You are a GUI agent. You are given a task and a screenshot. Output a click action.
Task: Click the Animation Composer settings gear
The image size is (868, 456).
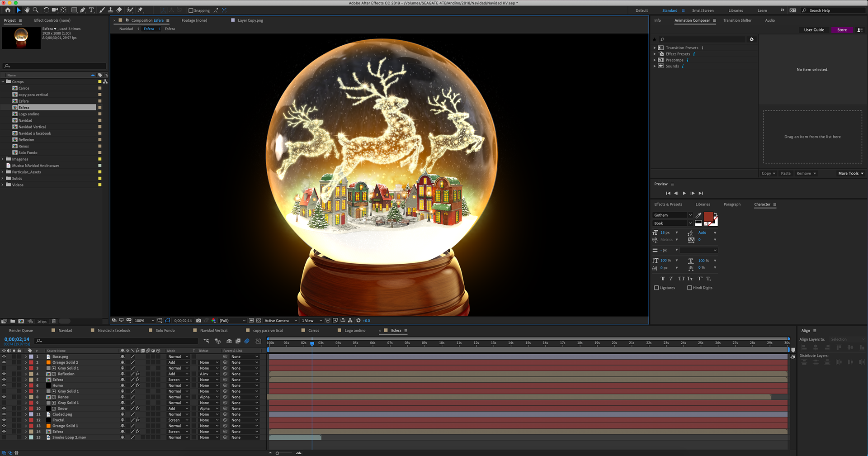(x=752, y=39)
